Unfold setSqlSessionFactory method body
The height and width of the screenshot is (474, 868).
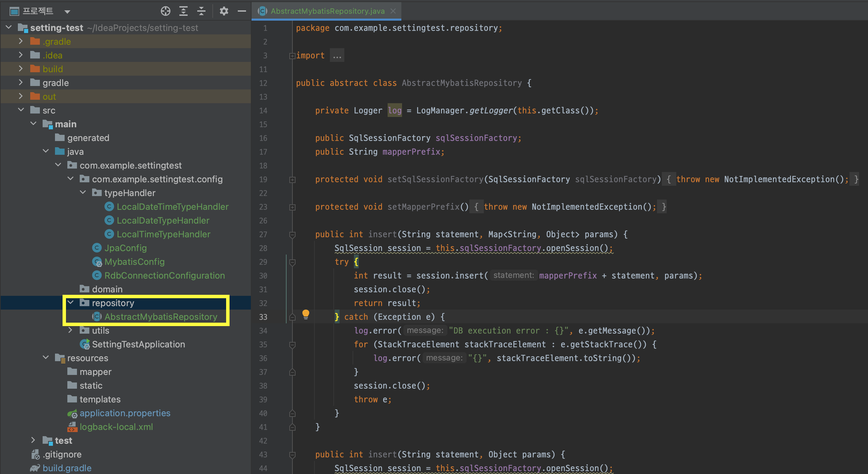click(x=292, y=180)
